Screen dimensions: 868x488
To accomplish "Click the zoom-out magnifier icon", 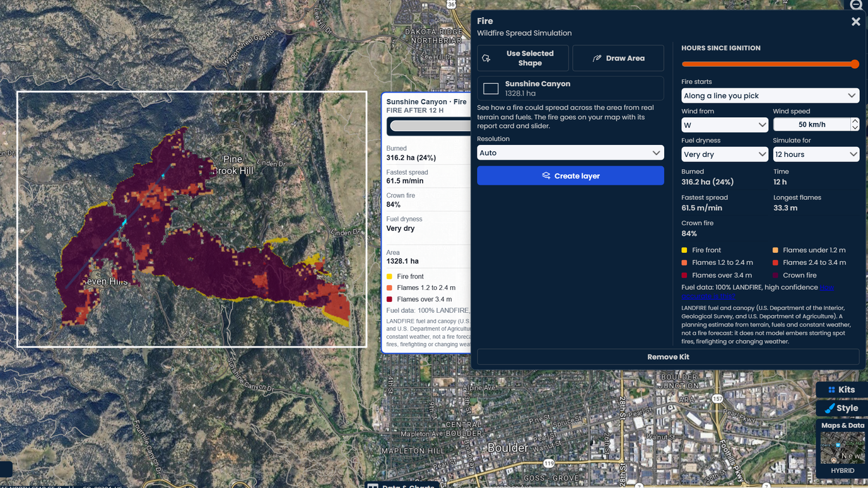I will click(856, 5).
